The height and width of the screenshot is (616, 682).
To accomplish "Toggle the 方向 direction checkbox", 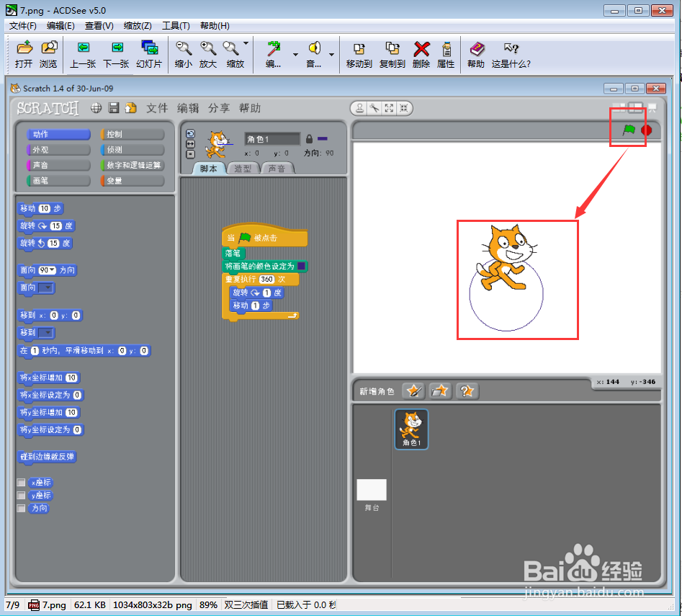I will (21, 508).
